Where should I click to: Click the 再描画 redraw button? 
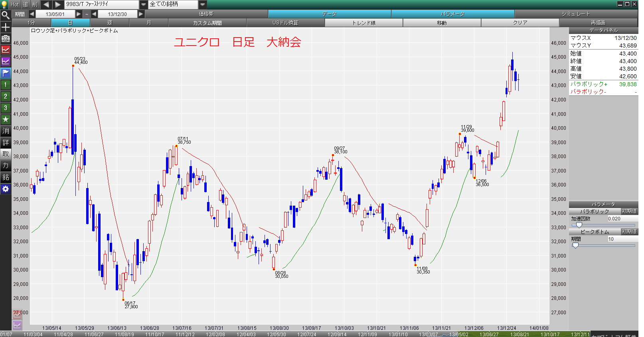tap(599, 23)
